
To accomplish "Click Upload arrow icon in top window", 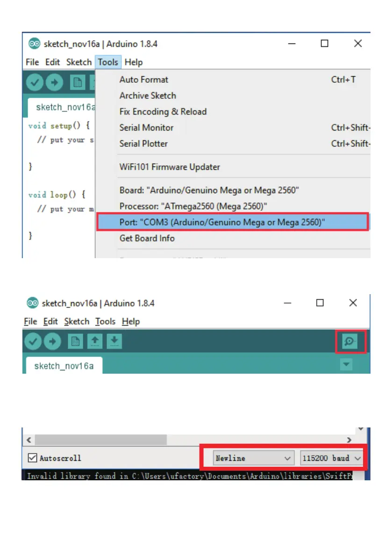I will [x=54, y=83].
